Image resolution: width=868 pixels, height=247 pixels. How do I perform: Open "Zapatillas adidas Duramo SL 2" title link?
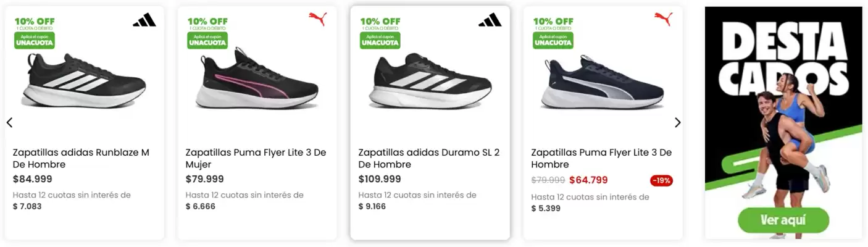(x=429, y=158)
